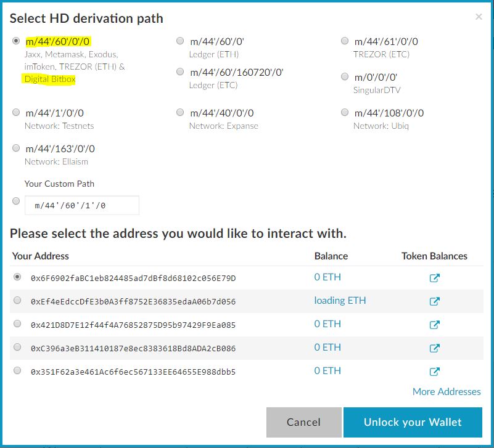Image resolution: width=494 pixels, height=448 pixels.
Task: Select Expanse path m/44'/40'/0'/0
Action: (180, 112)
